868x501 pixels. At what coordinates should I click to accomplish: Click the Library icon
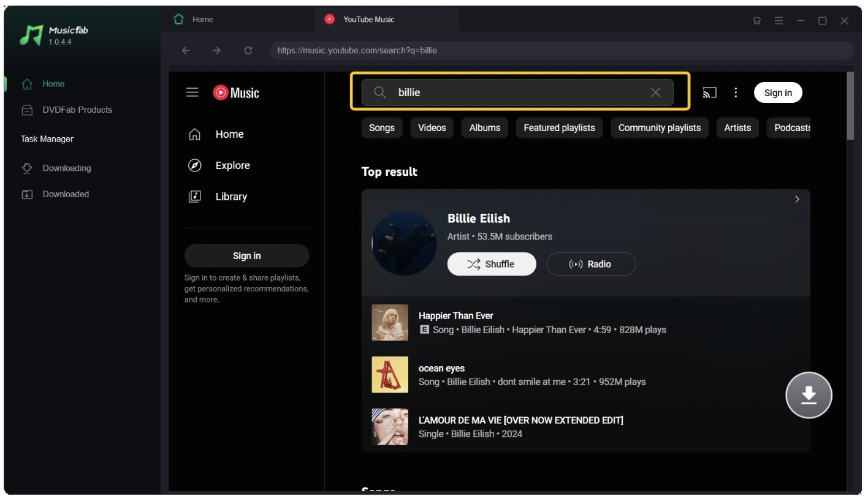pos(195,197)
